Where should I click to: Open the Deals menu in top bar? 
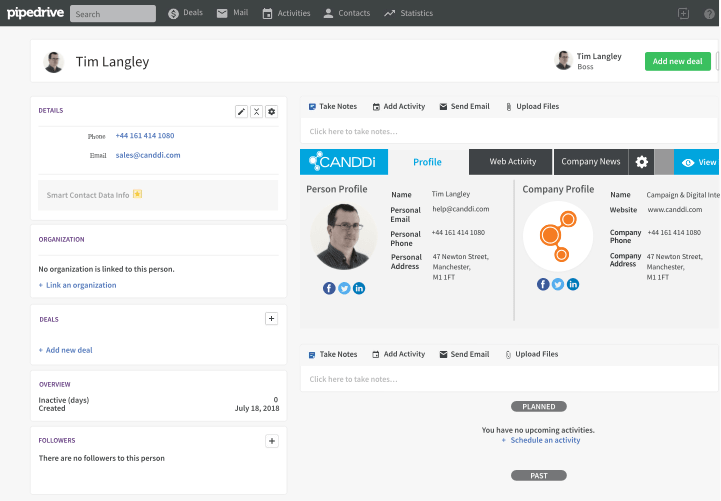pos(185,13)
